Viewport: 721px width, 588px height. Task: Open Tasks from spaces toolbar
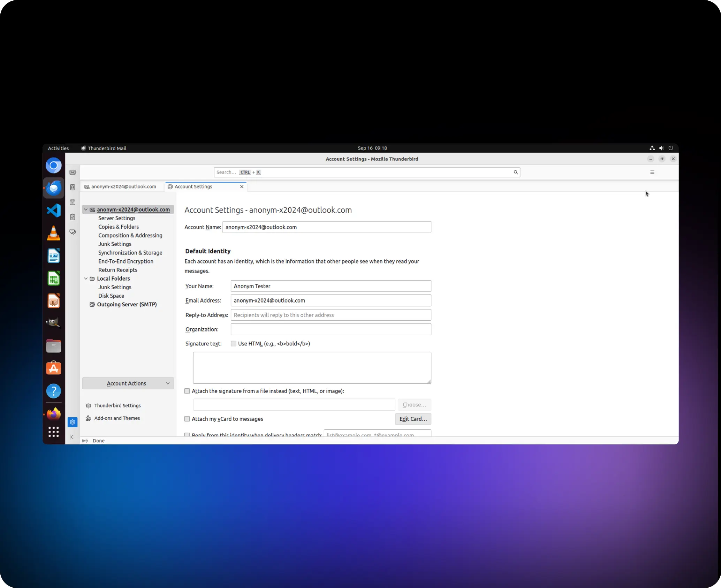coord(73,217)
